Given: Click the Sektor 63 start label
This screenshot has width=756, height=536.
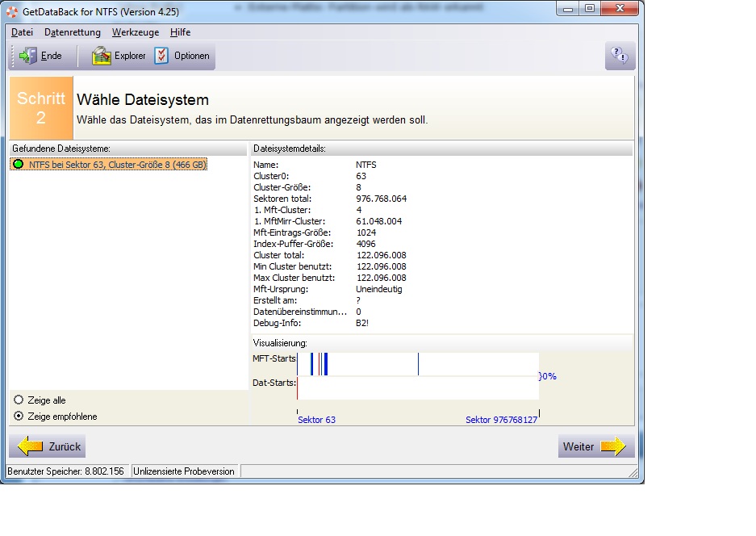Looking at the screenshot, I should coord(317,420).
